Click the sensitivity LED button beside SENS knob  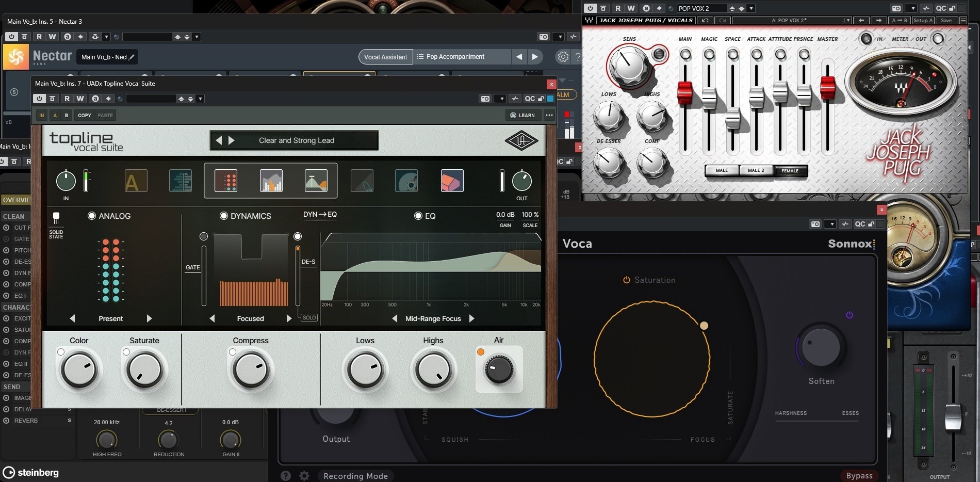click(658, 54)
